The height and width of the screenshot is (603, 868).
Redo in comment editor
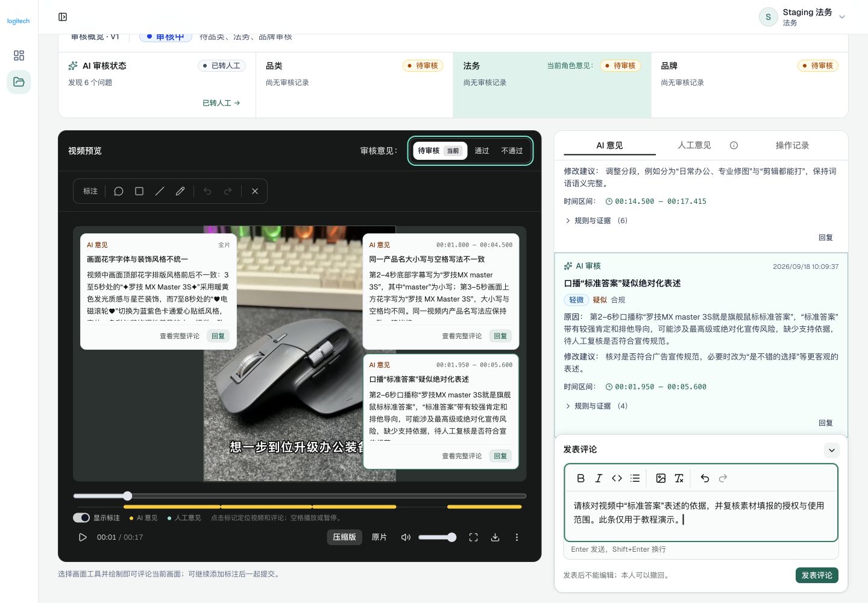[723, 478]
